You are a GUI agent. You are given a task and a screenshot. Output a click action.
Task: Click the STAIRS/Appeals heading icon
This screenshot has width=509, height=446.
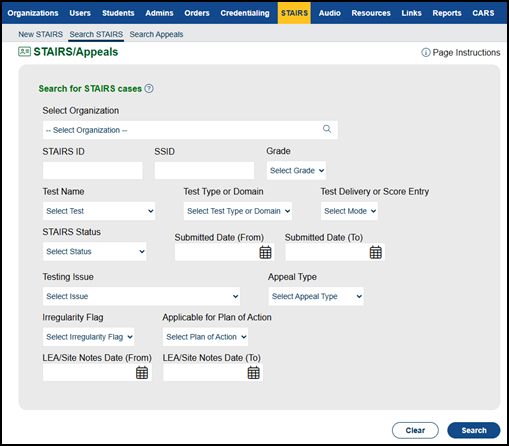coord(24,52)
